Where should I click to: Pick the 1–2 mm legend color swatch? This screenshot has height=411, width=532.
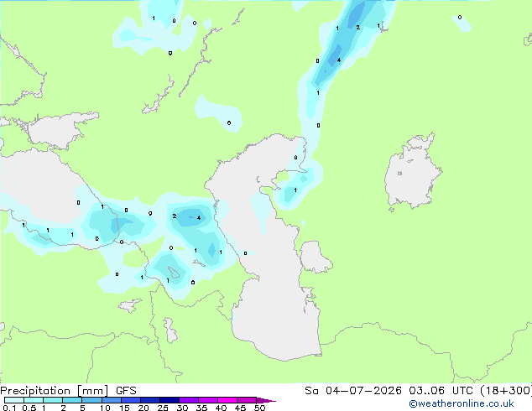pos(53,400)
